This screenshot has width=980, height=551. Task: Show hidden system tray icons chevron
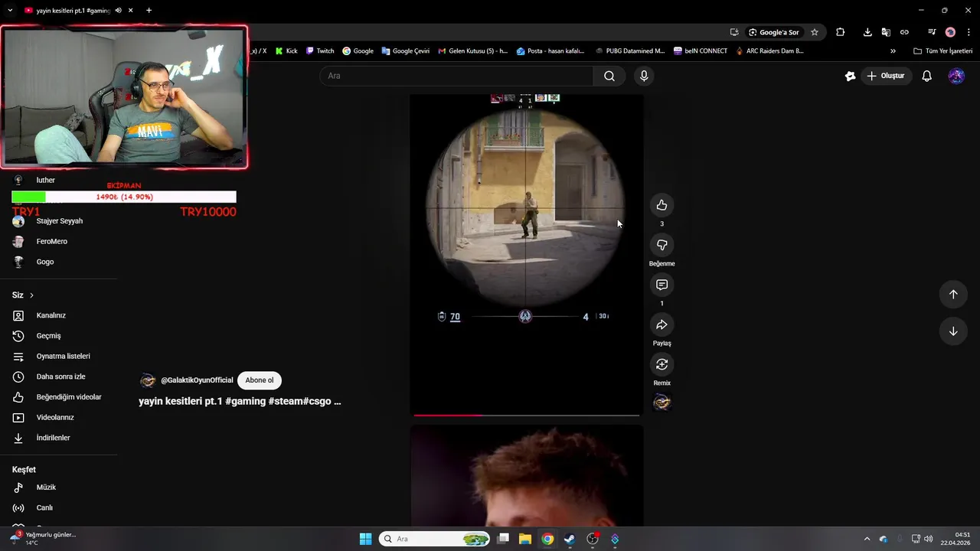coord(867,539)
